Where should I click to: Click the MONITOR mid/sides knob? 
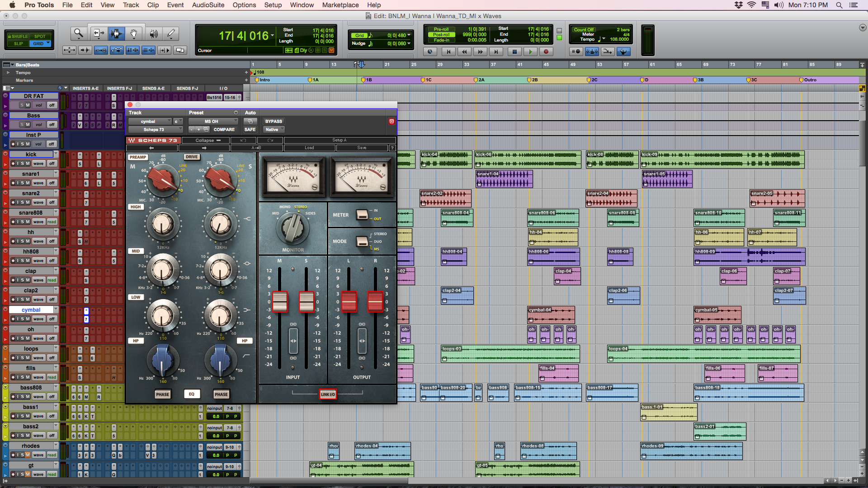click(x=293, y=228)
